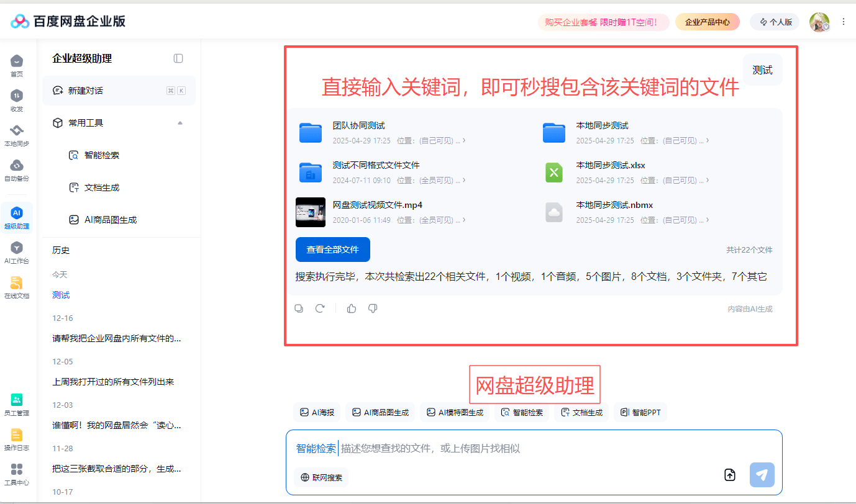Open 自动备份 in the left sidebar
The height and width of the screenshot is (504, 856).
(x=17, y=169)
